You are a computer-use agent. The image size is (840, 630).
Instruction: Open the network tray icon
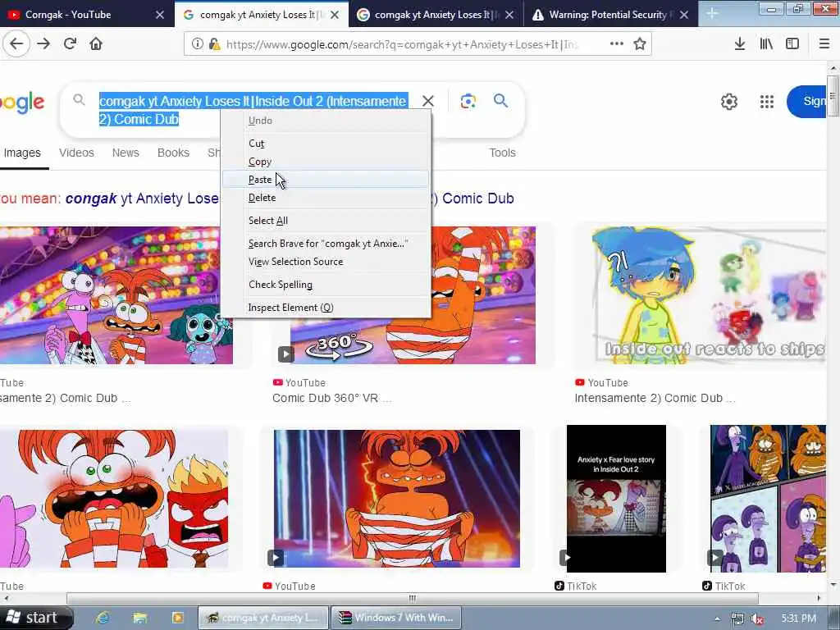click(737, 619)
